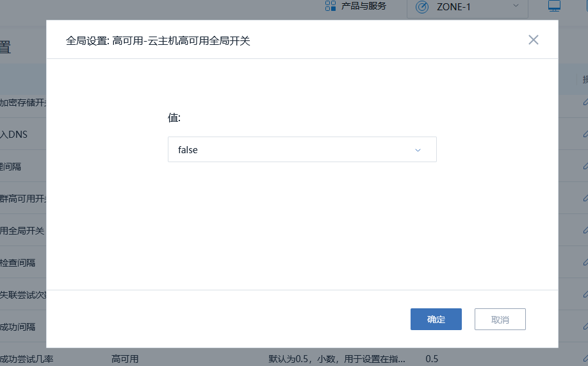Open the ZONE-1 zone selector

pos(467,8)
